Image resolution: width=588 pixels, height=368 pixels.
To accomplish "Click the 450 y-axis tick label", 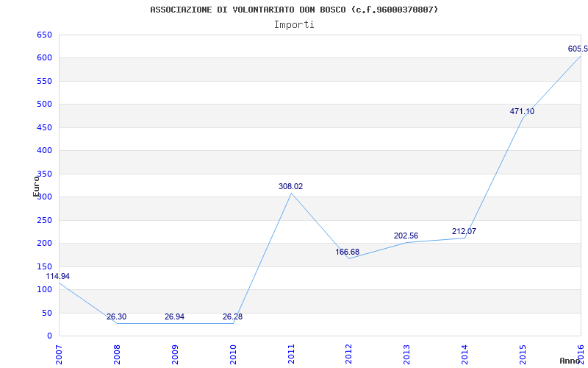I will point(44,127).
